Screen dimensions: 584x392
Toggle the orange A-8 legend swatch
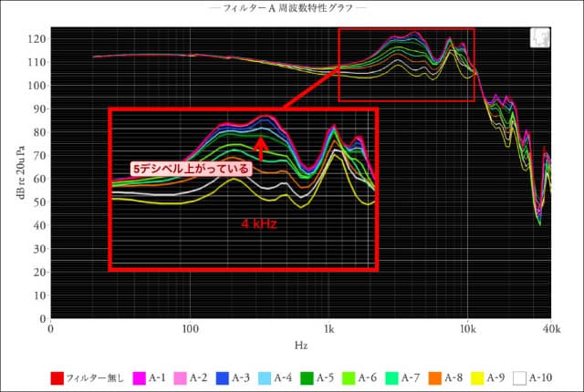click(x=435, y=378)
